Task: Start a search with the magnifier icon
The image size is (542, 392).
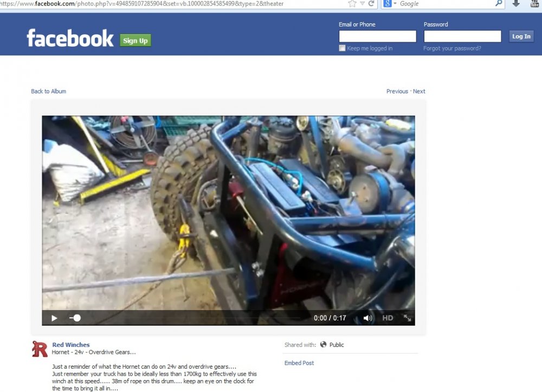Action: [x=498, y=4]
